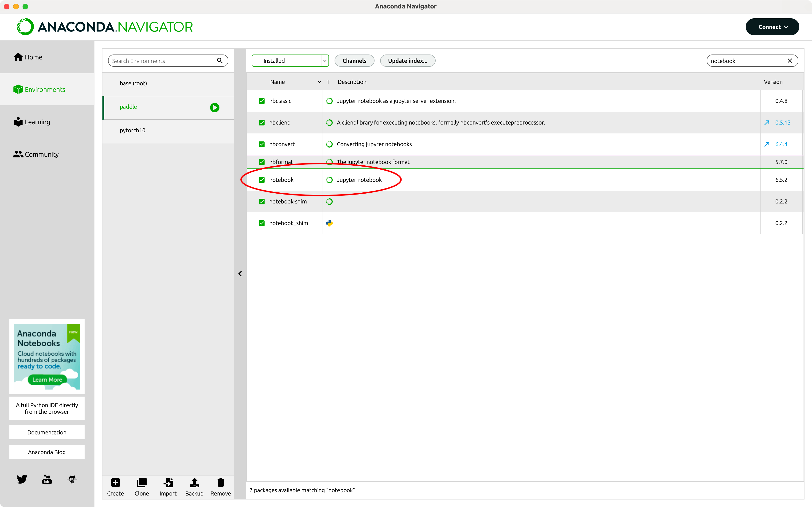Open the Twitter bird icon link
This screenshot has width=812, height=507.
tap(22, 479)
